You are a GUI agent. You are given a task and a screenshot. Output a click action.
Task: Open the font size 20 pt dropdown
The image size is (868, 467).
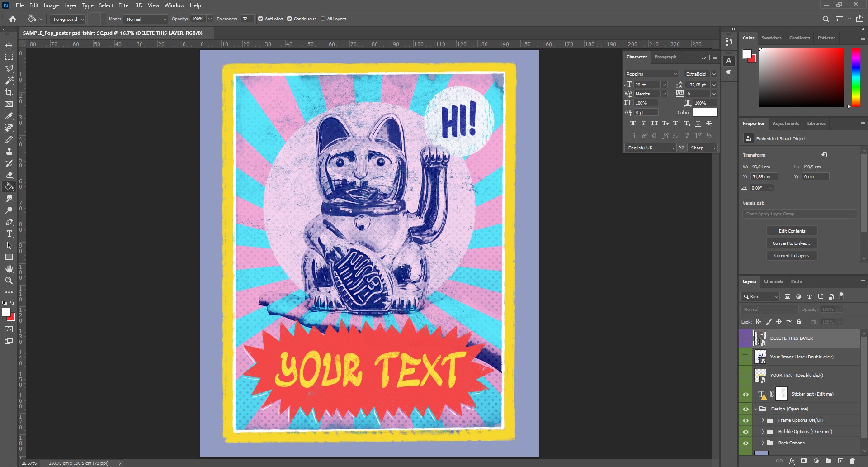(x=664, y=85)
